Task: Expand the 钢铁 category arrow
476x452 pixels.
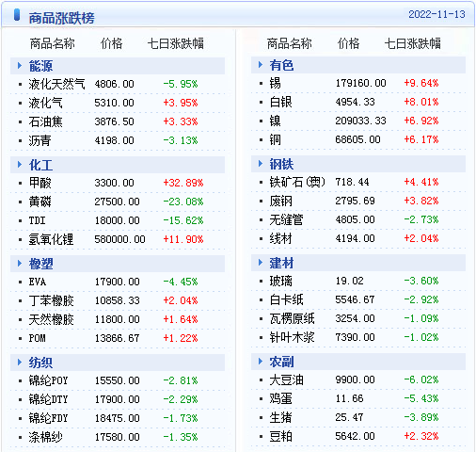Action: pos(261,164)
